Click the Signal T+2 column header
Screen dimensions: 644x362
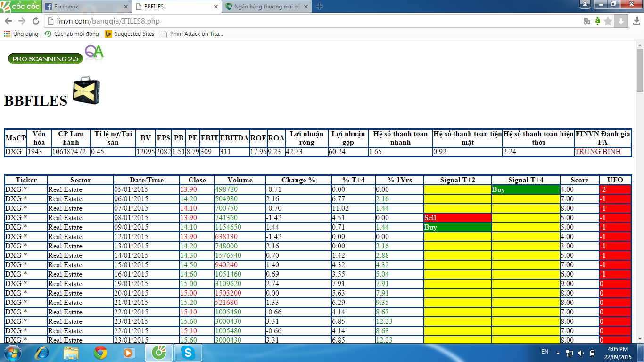[458, 180]
